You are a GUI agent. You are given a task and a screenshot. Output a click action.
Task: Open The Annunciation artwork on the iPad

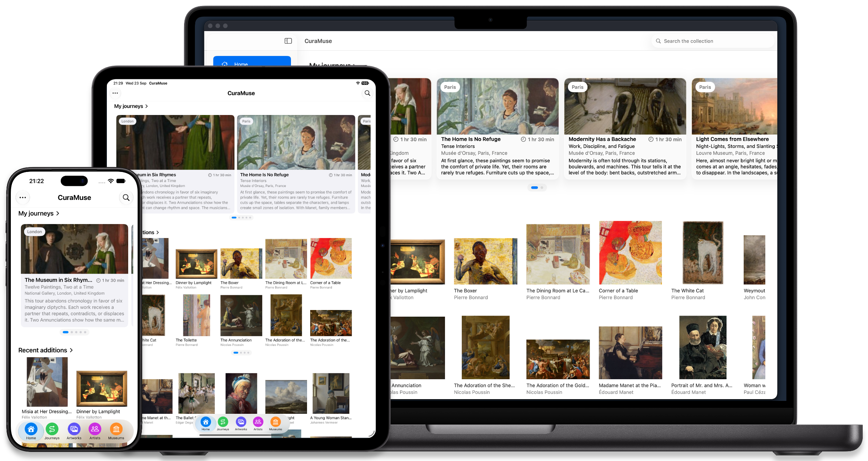241,320
